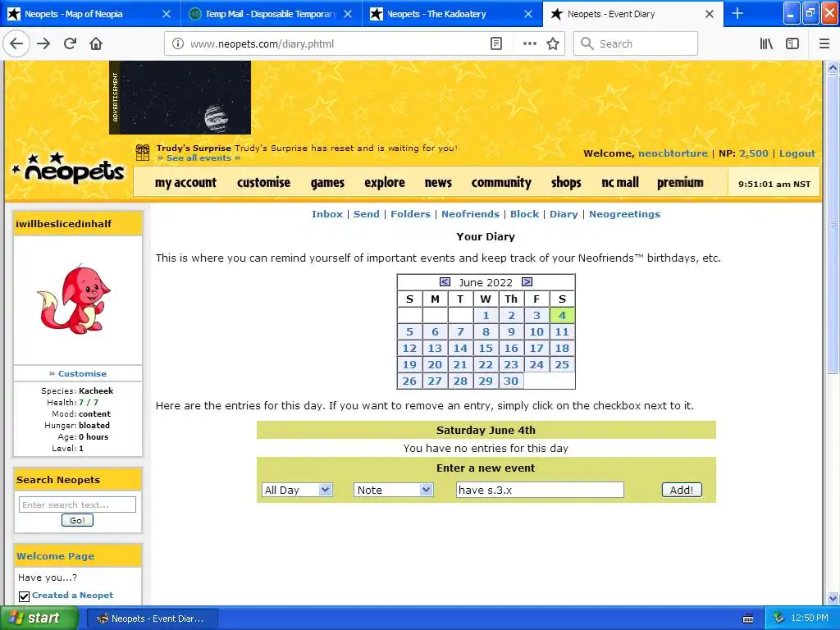Open the Block link
Viewport: 840px width, 630px height.
pyautogui.click(x=524, y=214)
